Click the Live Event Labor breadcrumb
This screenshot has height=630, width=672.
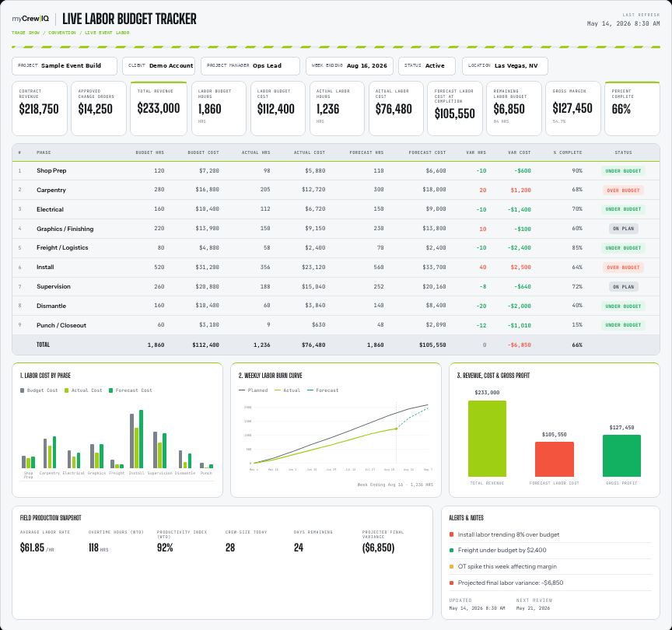107,33
